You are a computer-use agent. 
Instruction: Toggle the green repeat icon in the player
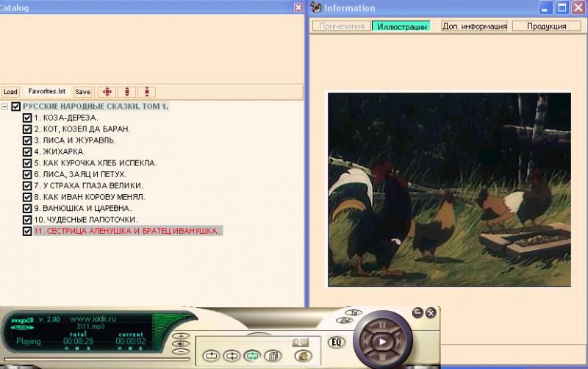click(x=252, y=356)
